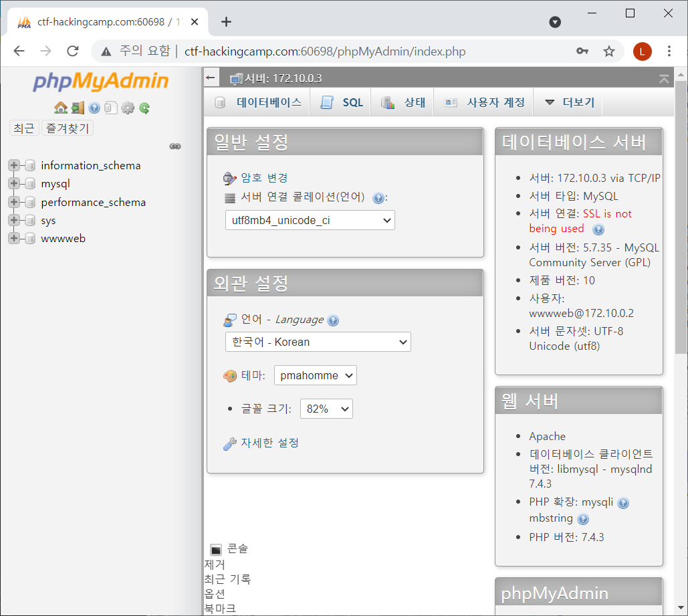Click the key password icon in address bar
688x616 pixels.
582,52
